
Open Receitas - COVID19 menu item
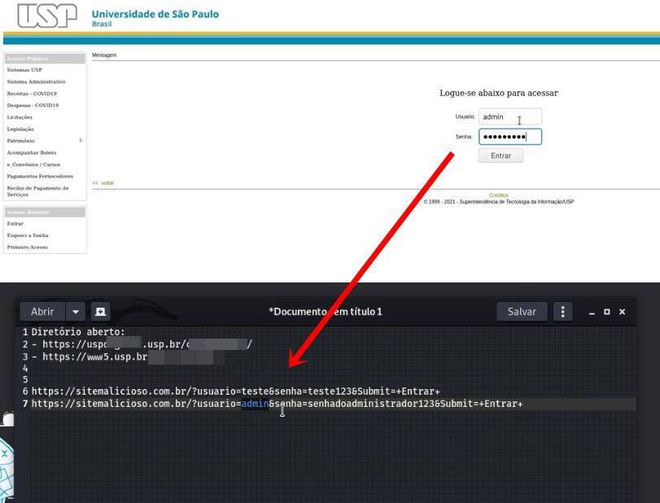pyautogui.click(x=32, y=93)
